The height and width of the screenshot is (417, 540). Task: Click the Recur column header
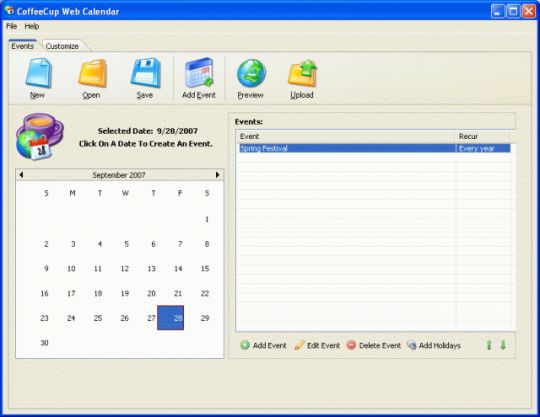pyautogui.click(x=482, y=136)
